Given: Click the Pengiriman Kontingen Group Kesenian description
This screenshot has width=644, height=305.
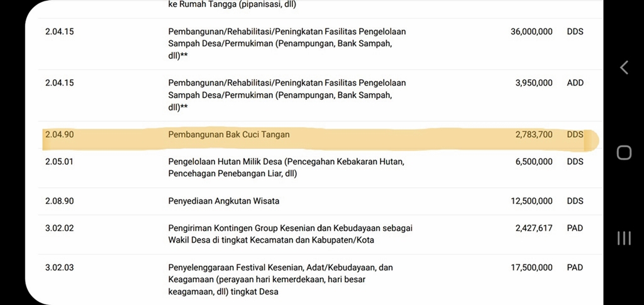Looking at the screenshot, I should coord(290,234).
